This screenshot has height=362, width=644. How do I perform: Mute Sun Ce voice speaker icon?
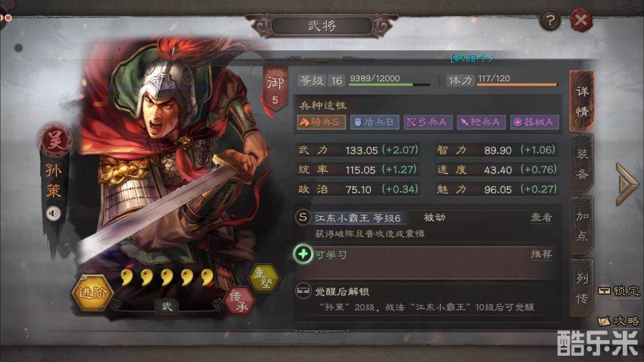[x=53, y=214]
